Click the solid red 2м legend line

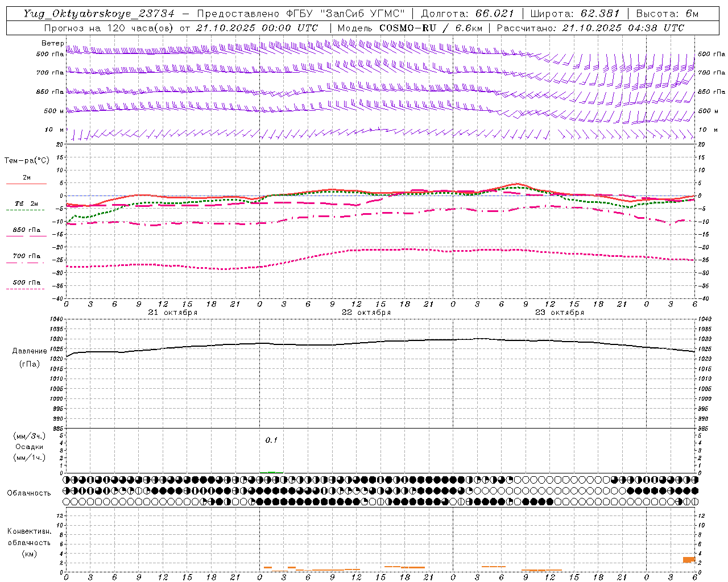click(x=26, y=184)
